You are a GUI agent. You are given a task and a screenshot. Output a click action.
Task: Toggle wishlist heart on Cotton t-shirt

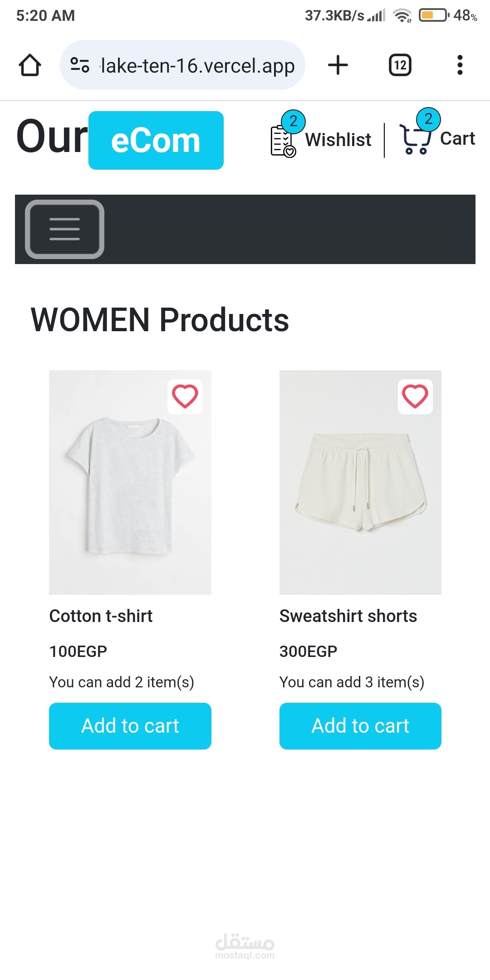pyautogui.click(x=185, y=397)
